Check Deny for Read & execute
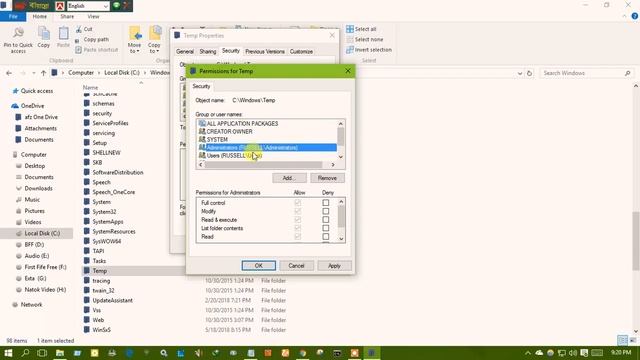This screenshot has height=360, width=640. click(x=326, y=220)
